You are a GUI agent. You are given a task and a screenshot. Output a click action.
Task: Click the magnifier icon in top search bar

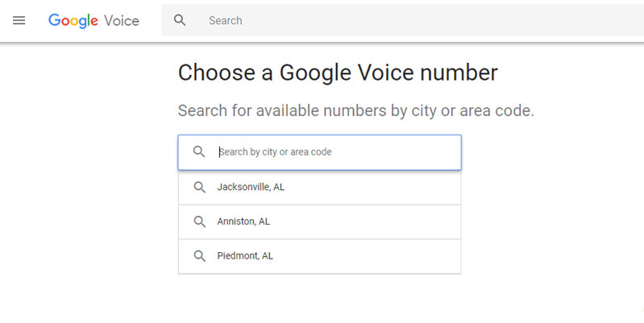click(x=181, y=20)
